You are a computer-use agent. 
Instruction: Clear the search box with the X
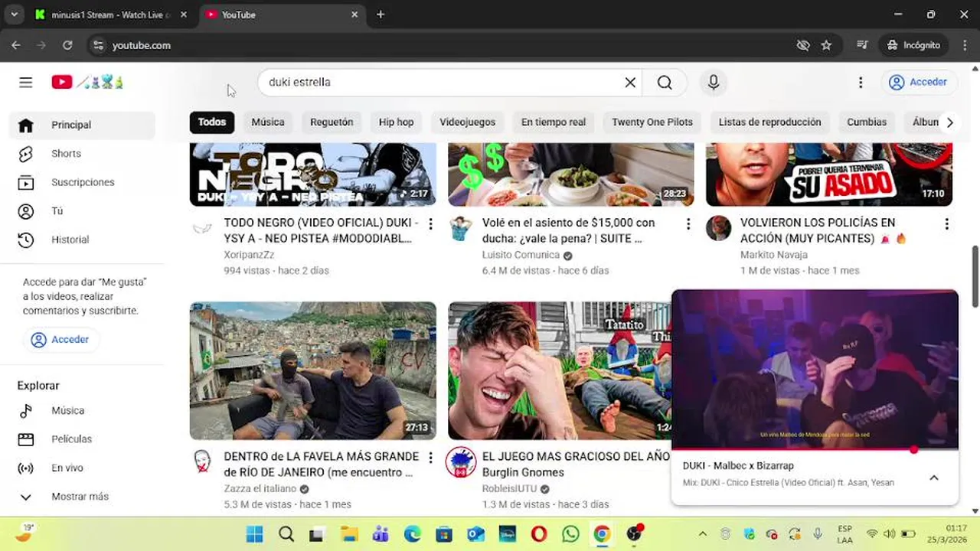(630, 82)
